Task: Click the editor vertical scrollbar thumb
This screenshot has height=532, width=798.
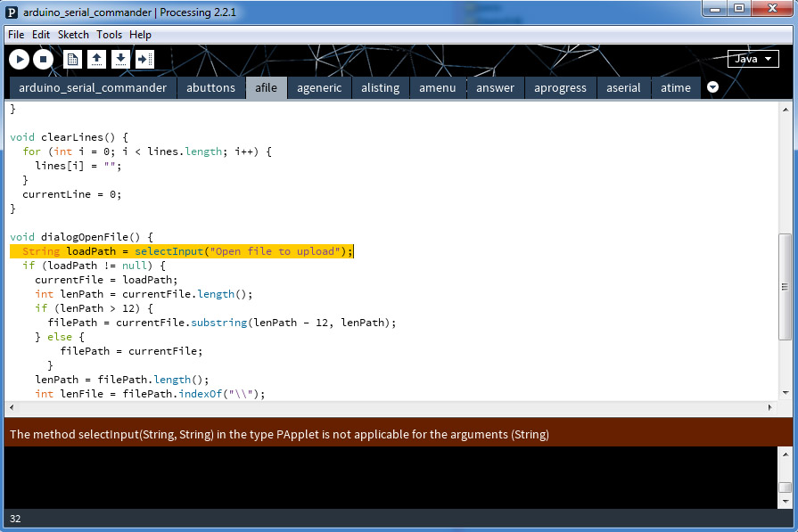Action: click(786, 286)
